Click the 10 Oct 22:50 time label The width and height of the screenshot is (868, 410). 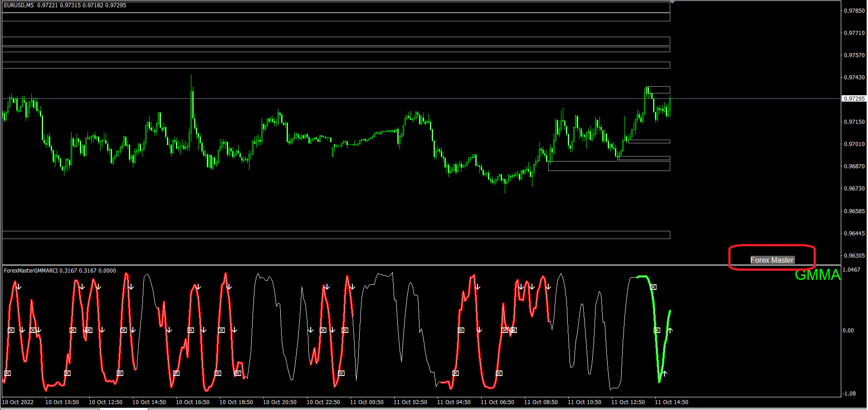point(323,402)
